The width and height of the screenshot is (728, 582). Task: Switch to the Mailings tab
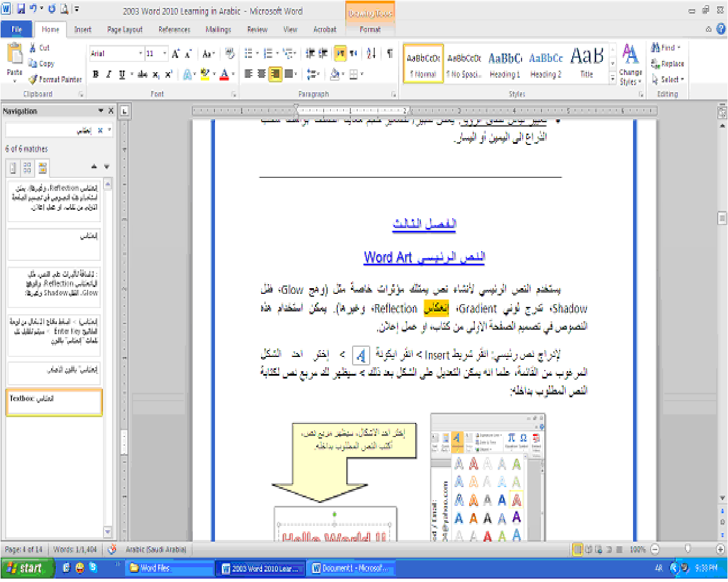point(218,30)
